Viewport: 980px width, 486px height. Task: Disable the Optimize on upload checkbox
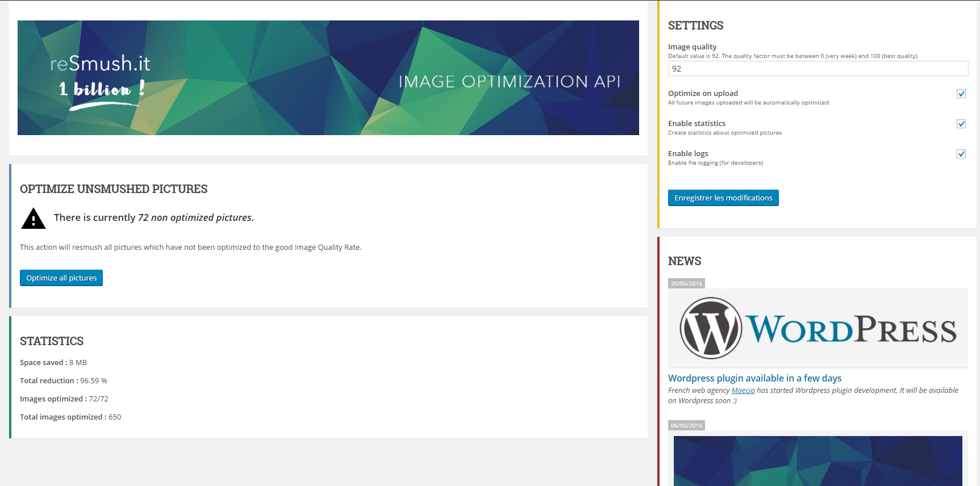point(961,94)
